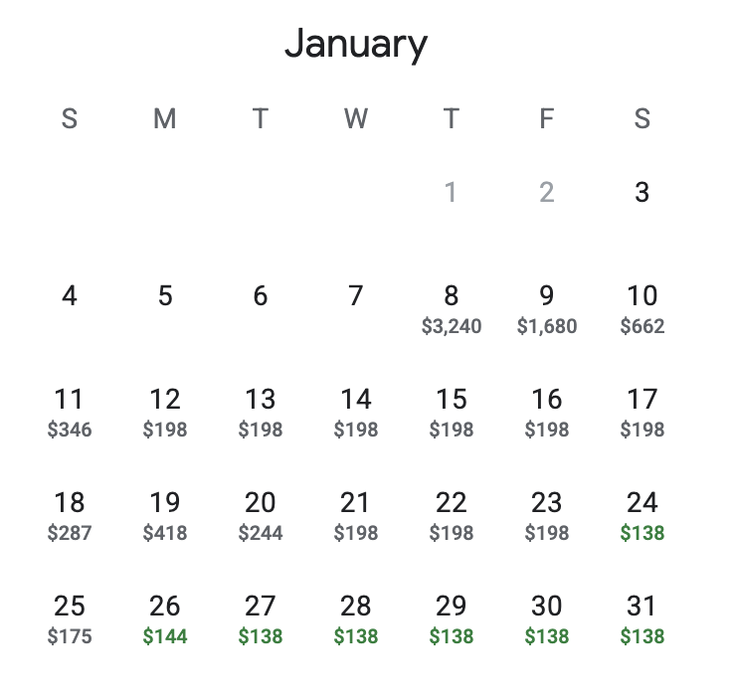Image resolution: width=732 pixels, height=700 pixels.
Task: Pick January 9 with $1,680 fare
Action: 546,308
